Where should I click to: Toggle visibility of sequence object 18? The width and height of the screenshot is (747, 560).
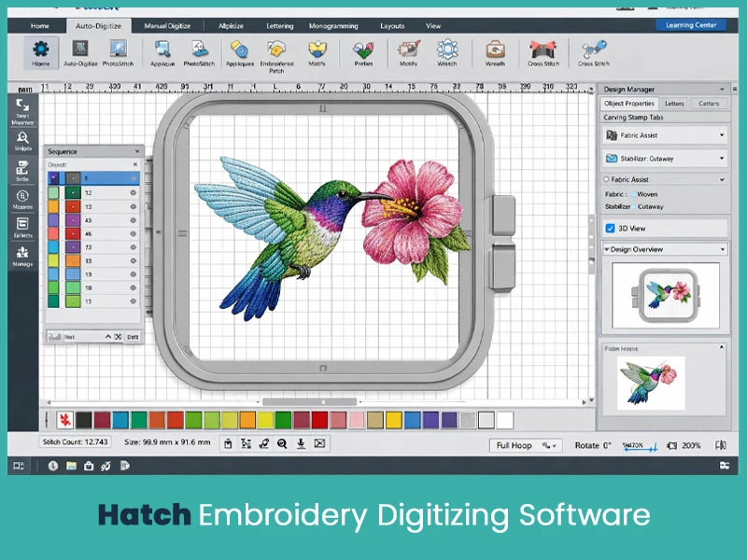coord(133,287)
